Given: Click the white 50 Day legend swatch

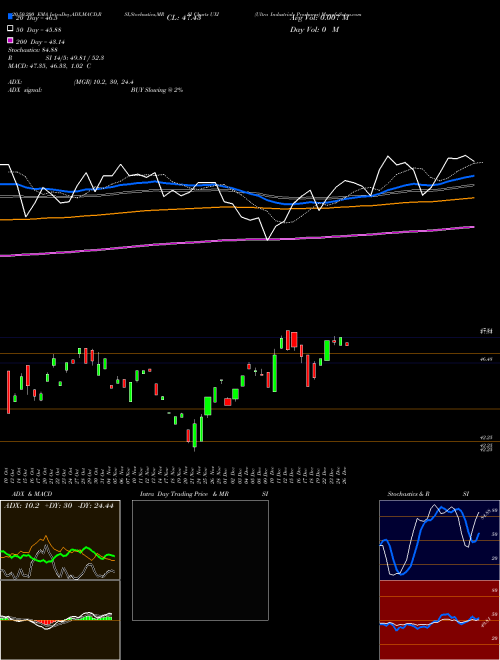Looking at the screenshot, I should [10, 29].
